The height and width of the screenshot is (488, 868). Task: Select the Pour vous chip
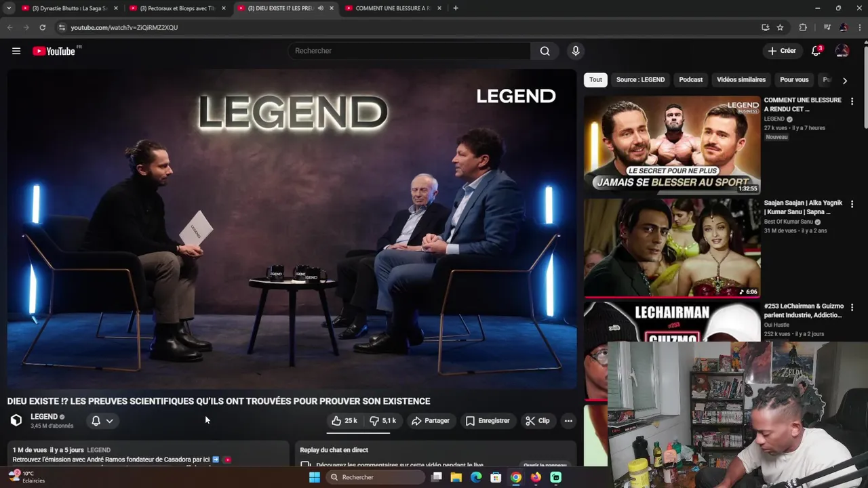tap(794, 80)
